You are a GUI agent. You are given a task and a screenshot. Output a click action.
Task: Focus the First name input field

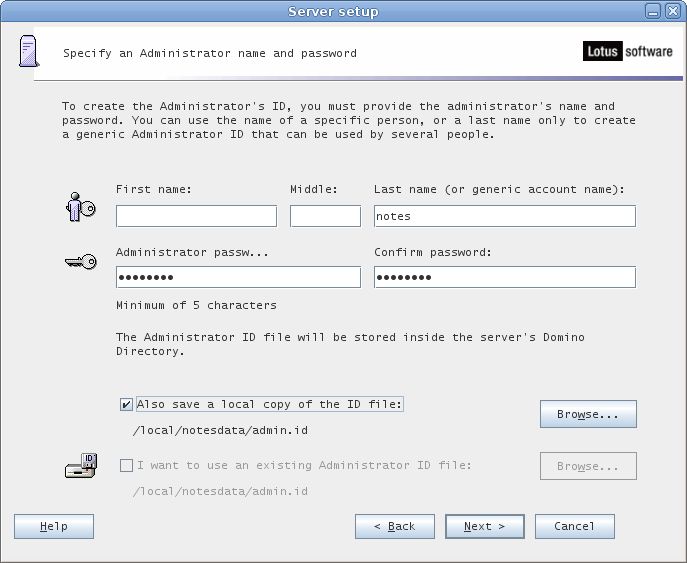coord(196,216)
